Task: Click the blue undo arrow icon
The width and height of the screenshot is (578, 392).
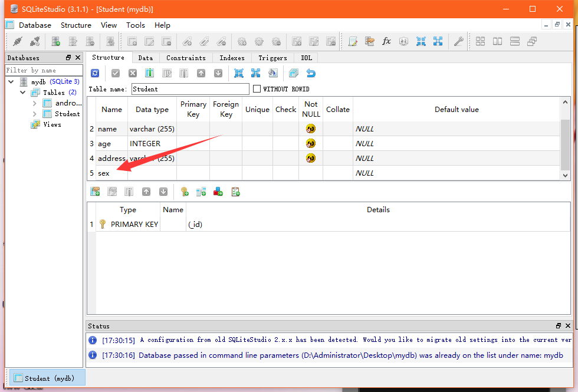Action: coord(311,73)
